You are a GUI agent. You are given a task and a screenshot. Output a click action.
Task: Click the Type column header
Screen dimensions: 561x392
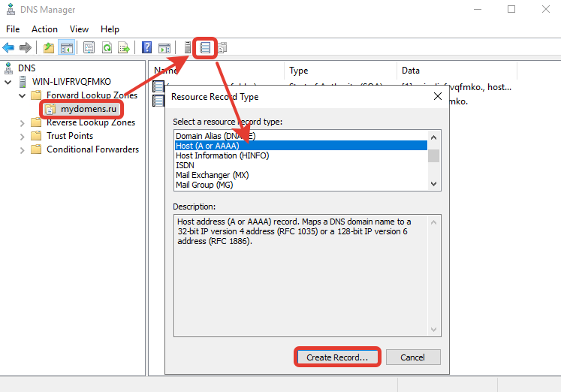point(340,71)
